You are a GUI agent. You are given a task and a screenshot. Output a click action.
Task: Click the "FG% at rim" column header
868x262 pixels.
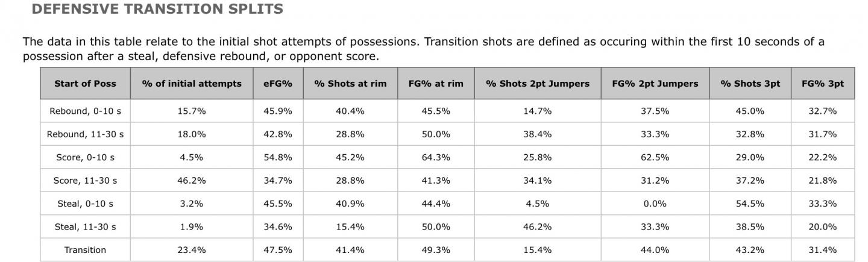tap(436, 84)
